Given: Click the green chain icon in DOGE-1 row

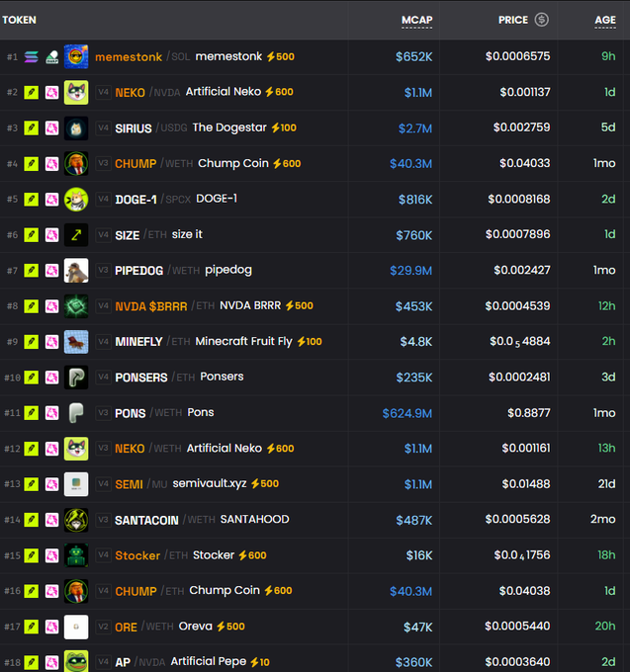Looking at the screenshot, I should [x=32, y=200].
